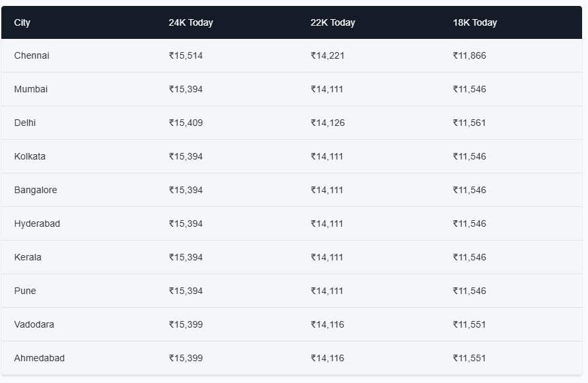The height and width of the screenshot is (383, 588).
Task: Click the 24K Today column header
Action: (x=191, y=22)
